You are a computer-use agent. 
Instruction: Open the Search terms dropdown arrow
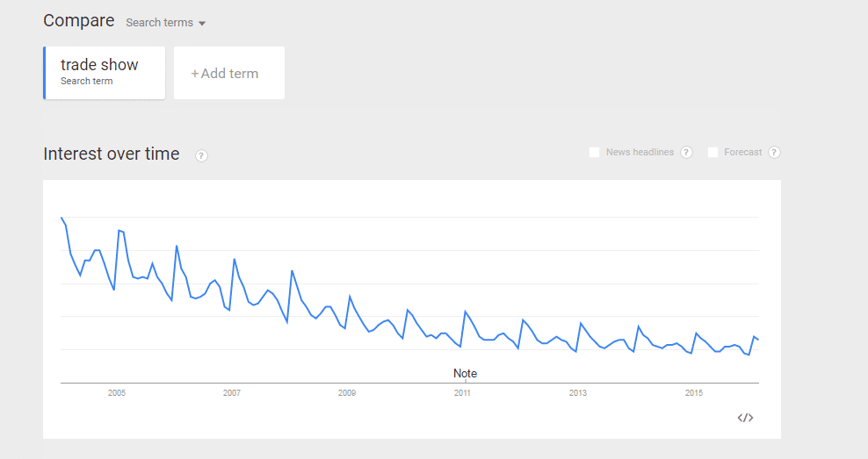click(202, 23)
